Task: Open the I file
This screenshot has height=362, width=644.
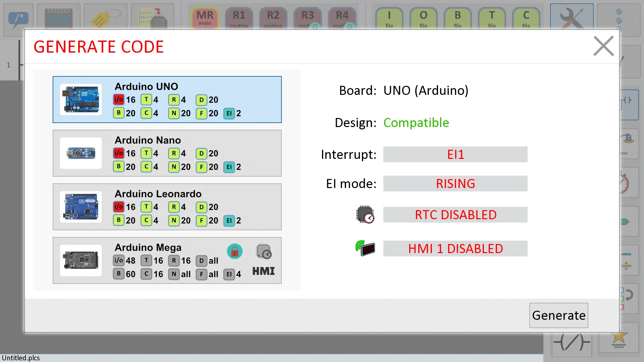Action: [x=389, y=18]
